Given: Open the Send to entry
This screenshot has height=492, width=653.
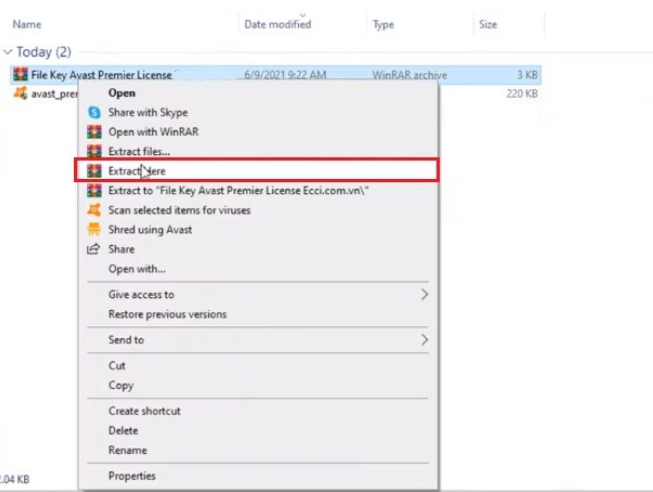Looking at the screenshot, I should [126, 340].
